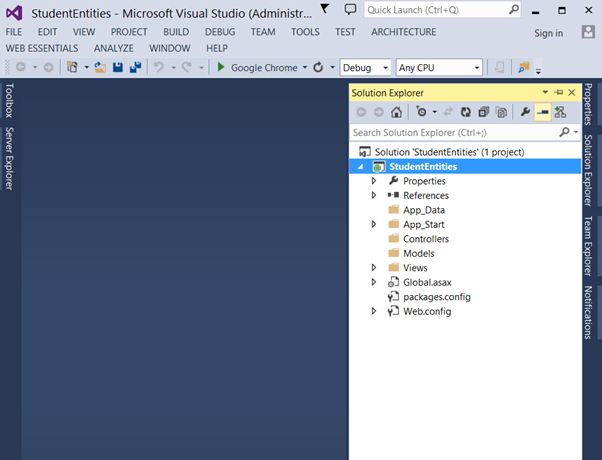Screen dimensions: 602x460
Task: Start debugging with the green play icon
Action: 221,67
